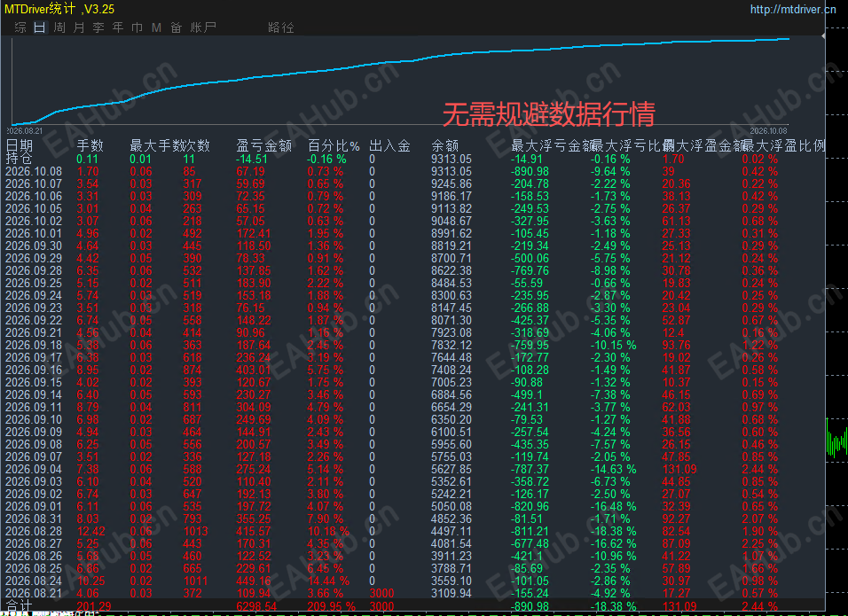Viewport: 848px width, 616px height.
Task: Click the -759.95 max floating loss
Action: pyautogui.click(x=530, y=346)
